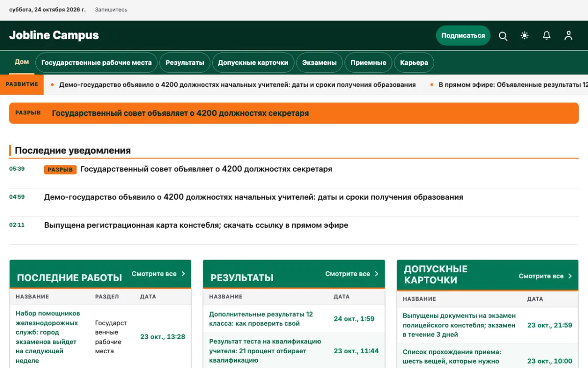This screenshot has height=368, width=588.
Task: Click Смотрите все in Результаты card
Action: pos(347,274)
